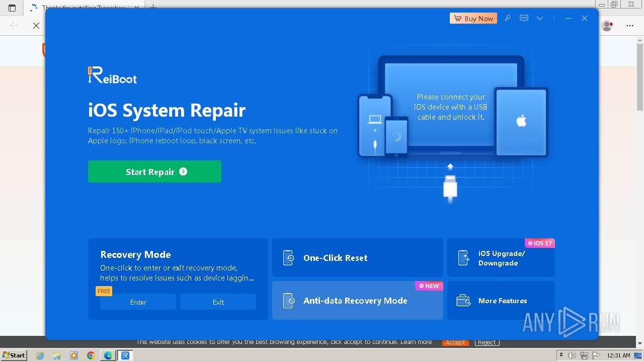This screenshot has height=362, width=644.
Task: Minimize the ReiBoot window
Action: pos(569,18)
